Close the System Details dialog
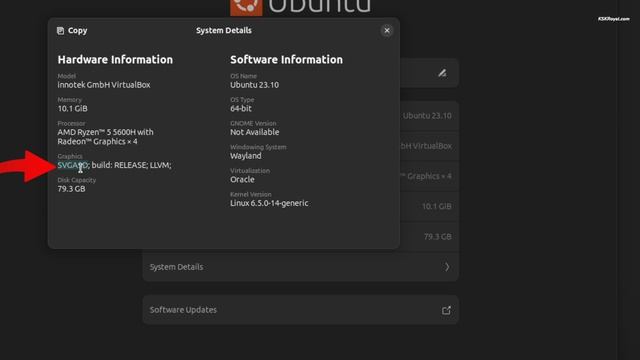This screenshot has width=640, height=360. click(x=387, y=31)
